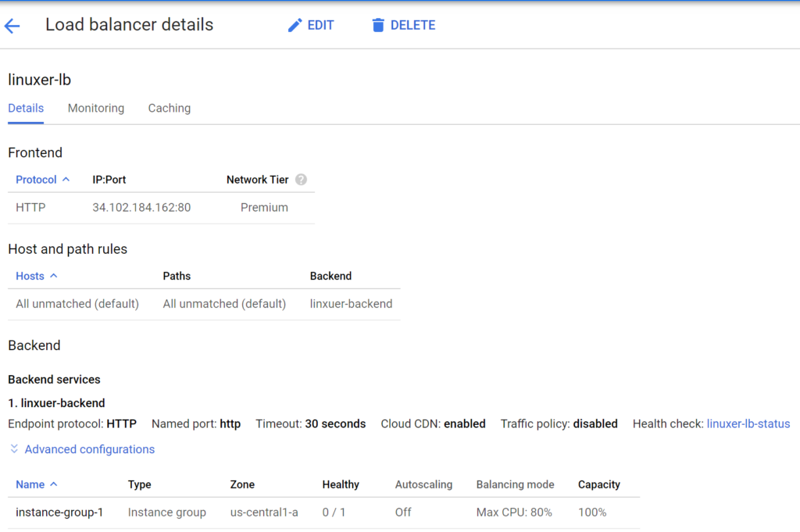Click the pencil Edit icon

[x=295, y=26]
